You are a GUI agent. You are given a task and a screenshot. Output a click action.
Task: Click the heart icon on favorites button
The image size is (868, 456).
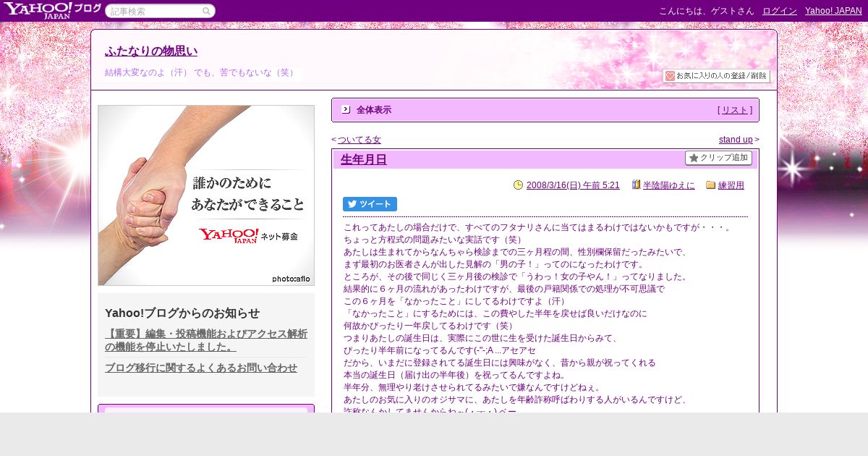click(x=670, y=76)
